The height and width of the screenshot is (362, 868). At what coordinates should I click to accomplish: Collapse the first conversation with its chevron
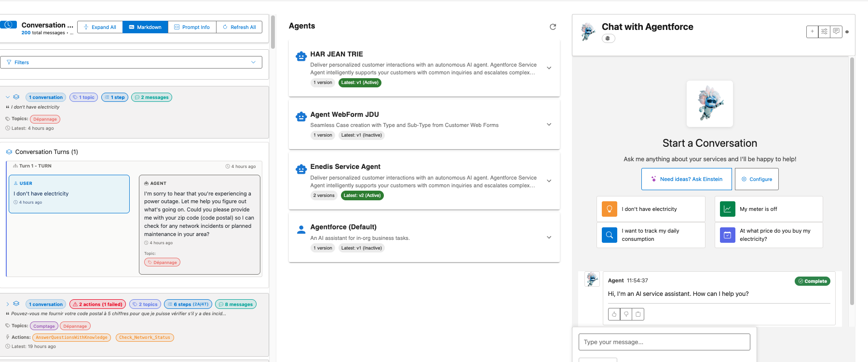point(8,97)
